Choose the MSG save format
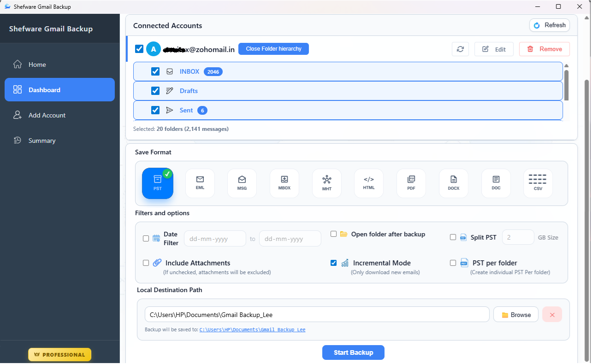This screenshot has height=364, width=591. [242, 183]
